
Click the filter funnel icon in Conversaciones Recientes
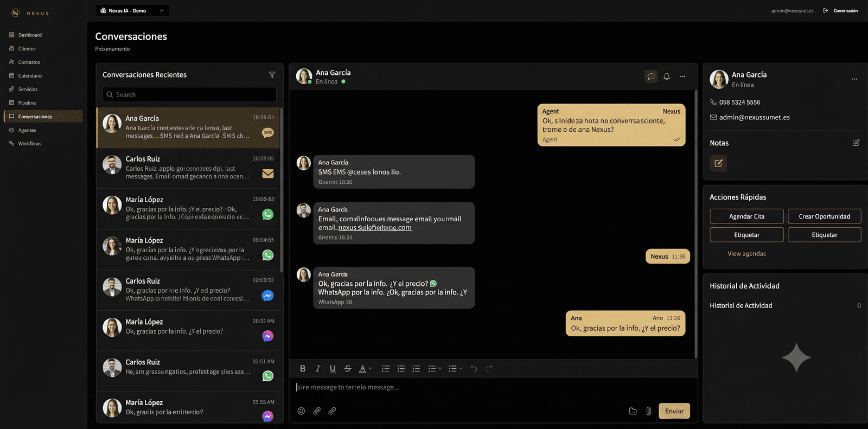[272, 75]
